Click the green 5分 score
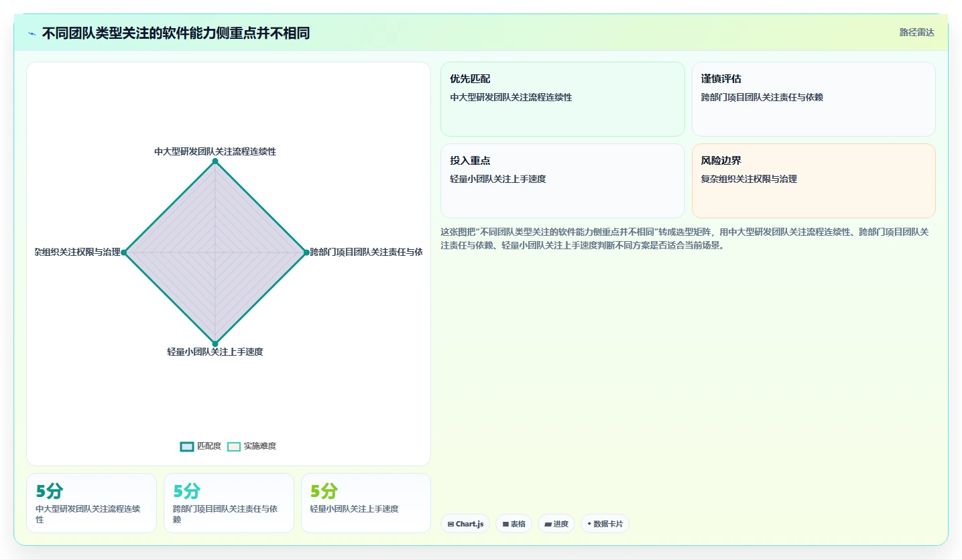Viewport: 962px width, 560px height. click(324, 491)
